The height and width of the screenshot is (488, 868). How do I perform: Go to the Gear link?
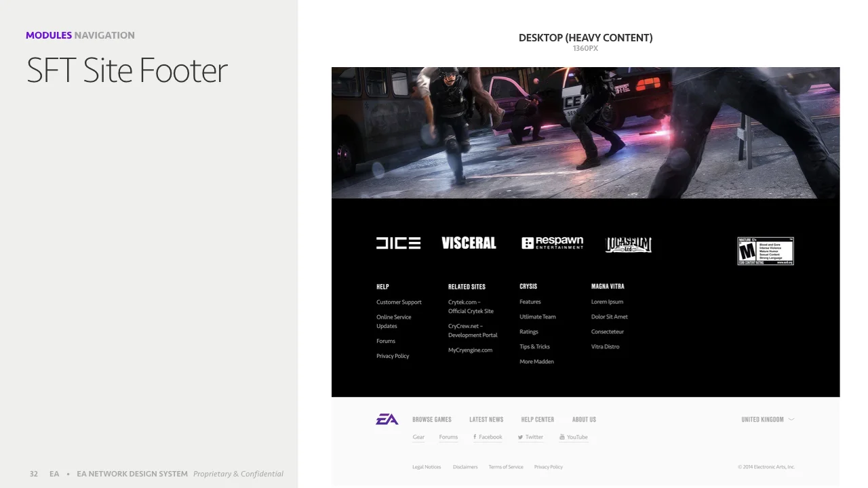(418, 437)
